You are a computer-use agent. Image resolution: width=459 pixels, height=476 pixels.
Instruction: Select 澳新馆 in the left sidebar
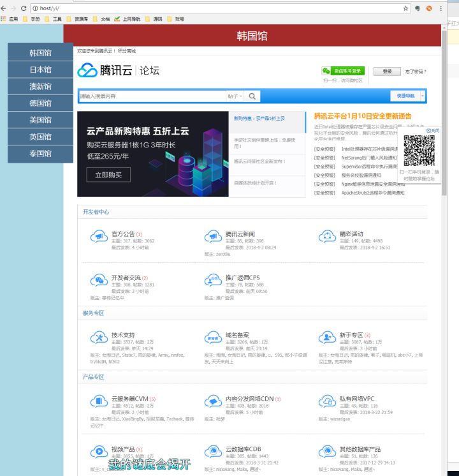point(40,86)
